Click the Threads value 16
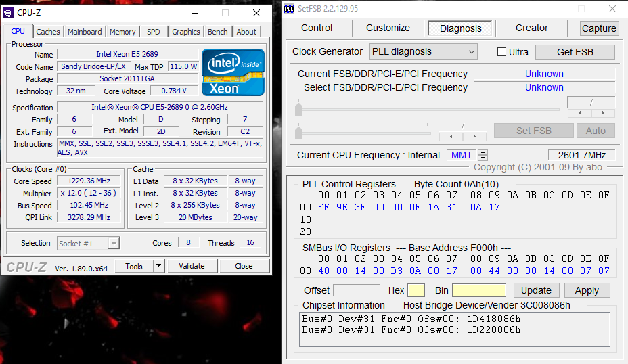Screen dimensions: 628x364 (250, 242)
